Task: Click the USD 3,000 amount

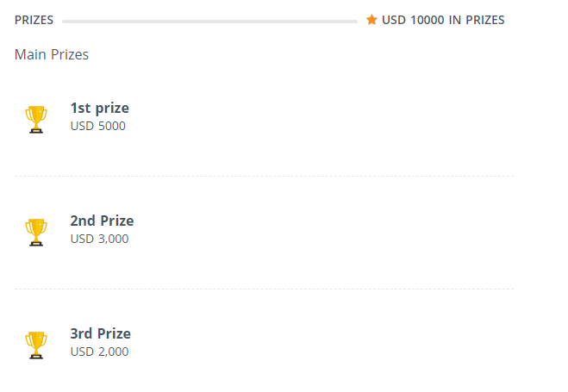Action: click(x=99, y=239)
